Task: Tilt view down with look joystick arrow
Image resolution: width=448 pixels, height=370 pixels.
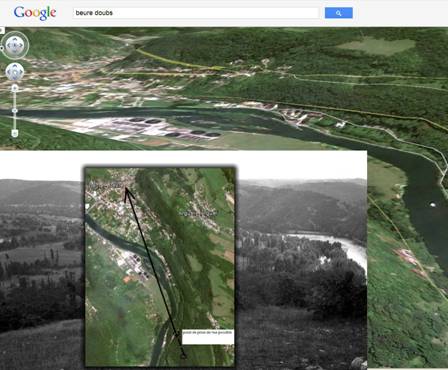Action: point(15,51)
